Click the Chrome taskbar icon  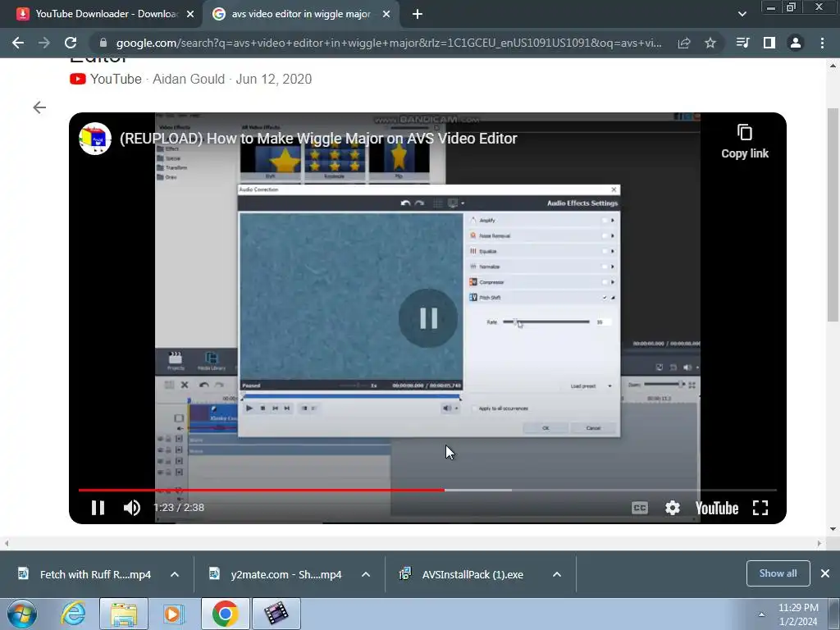[x=225, y=614]
